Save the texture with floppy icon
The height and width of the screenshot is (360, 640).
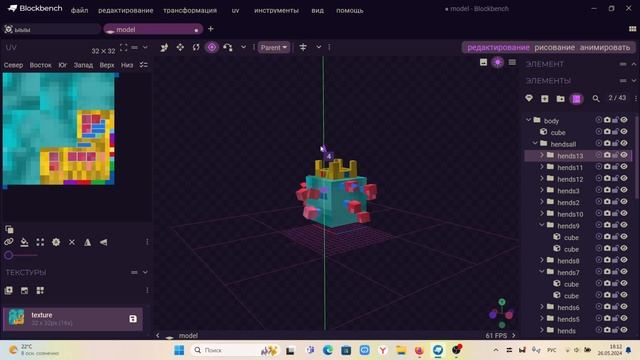click(x=133, y=319)
